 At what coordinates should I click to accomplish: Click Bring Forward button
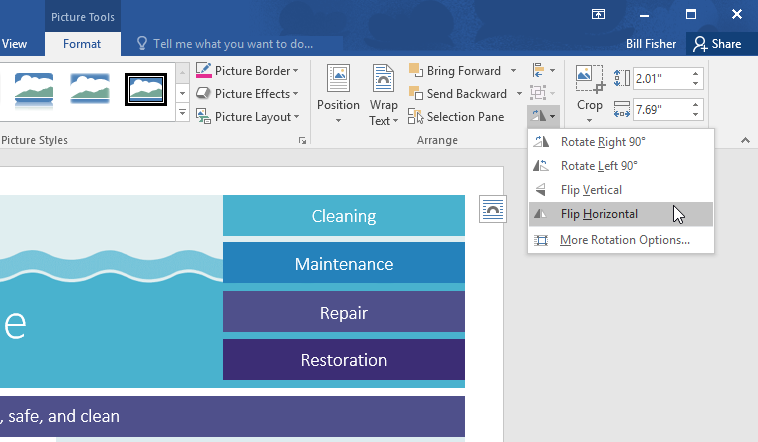pos(455,70)
